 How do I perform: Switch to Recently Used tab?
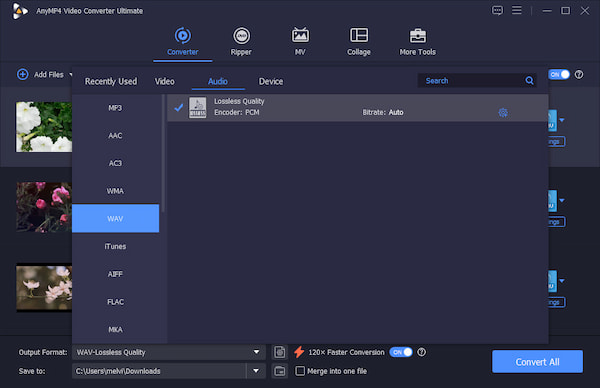[111, 81]
